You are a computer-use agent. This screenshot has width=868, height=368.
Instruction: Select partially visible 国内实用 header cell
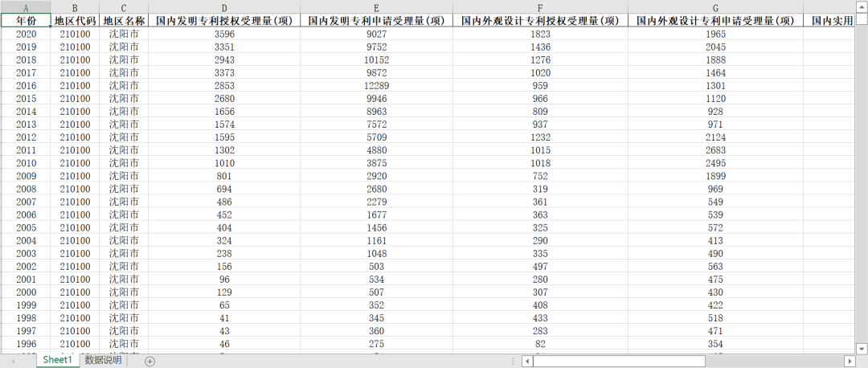829,21
